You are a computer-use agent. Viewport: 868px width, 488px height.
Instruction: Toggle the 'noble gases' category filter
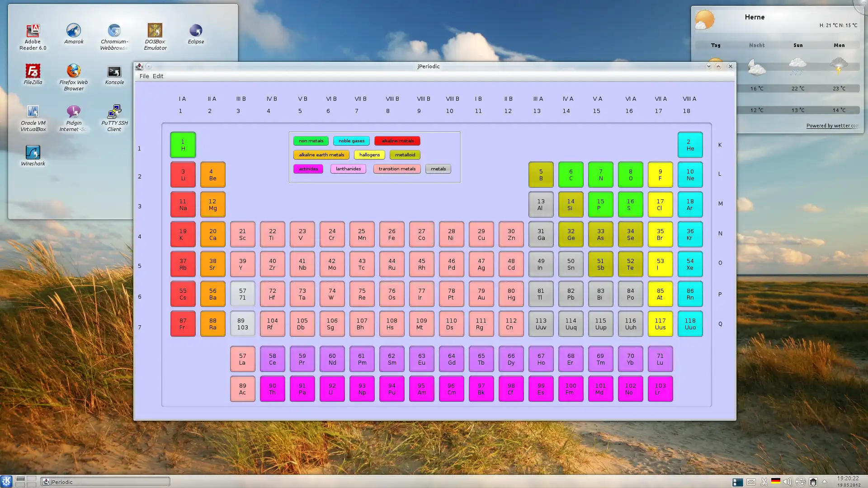click(351, 140)
